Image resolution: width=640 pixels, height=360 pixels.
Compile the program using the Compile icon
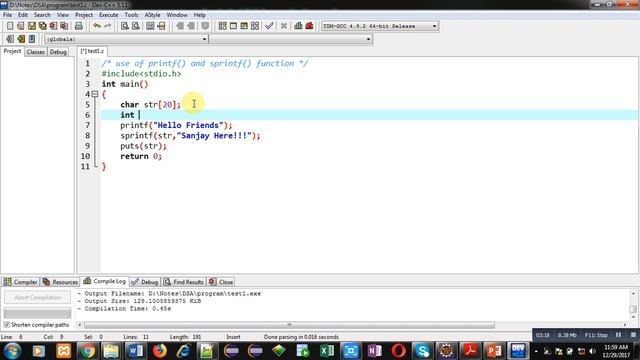point(222,26)
